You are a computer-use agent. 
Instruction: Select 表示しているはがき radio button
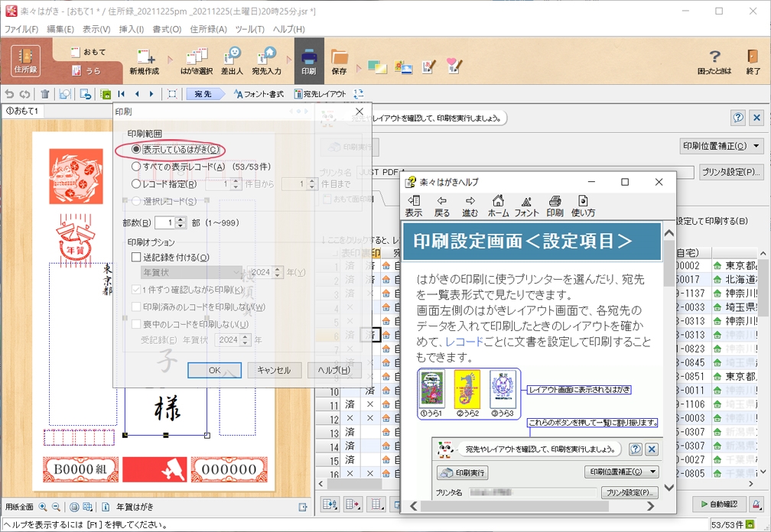point(136,150)
